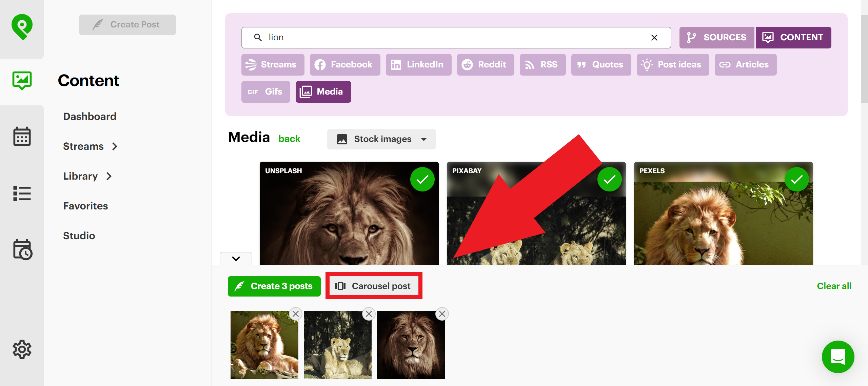Image resolution: width=868 pixels, height=386 pixels.
Task: Deselect the Unsplash lion image checkmark
Action: [422, 179]
